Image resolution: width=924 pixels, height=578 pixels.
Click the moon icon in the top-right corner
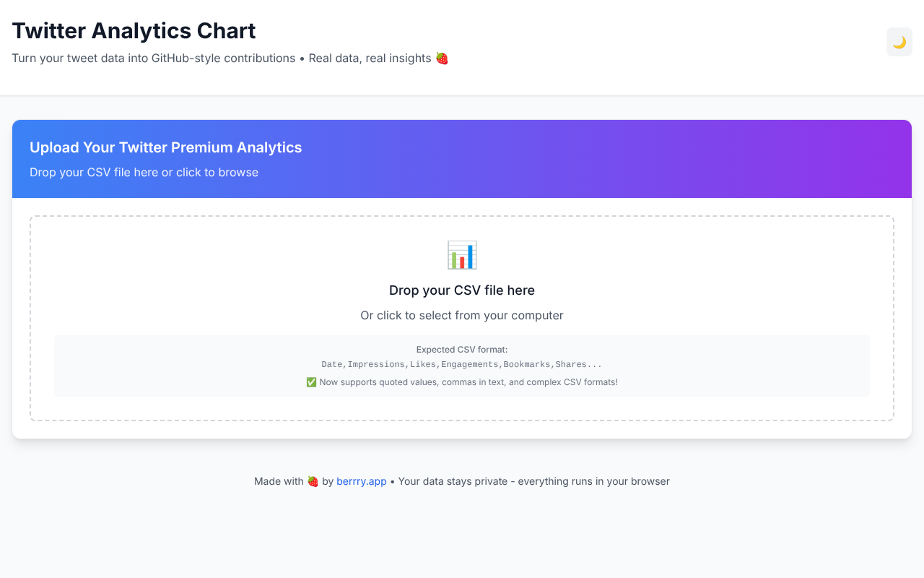tap(899, 42)
